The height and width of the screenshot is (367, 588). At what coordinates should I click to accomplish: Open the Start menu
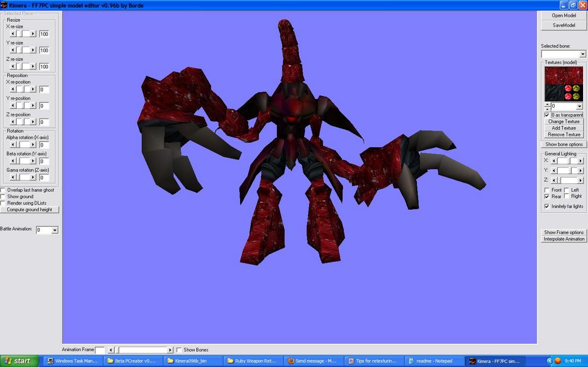tap(19, 361)
